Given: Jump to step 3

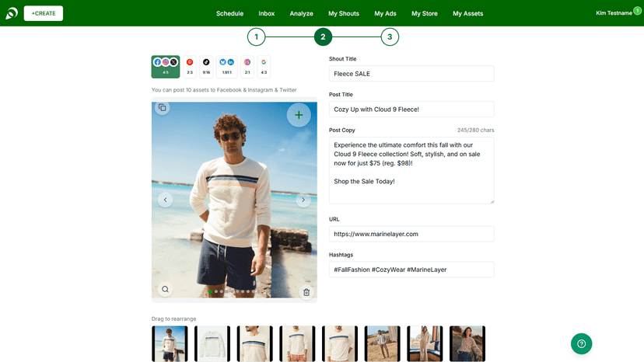Looking at the screenshot, I should pos(390,37).
